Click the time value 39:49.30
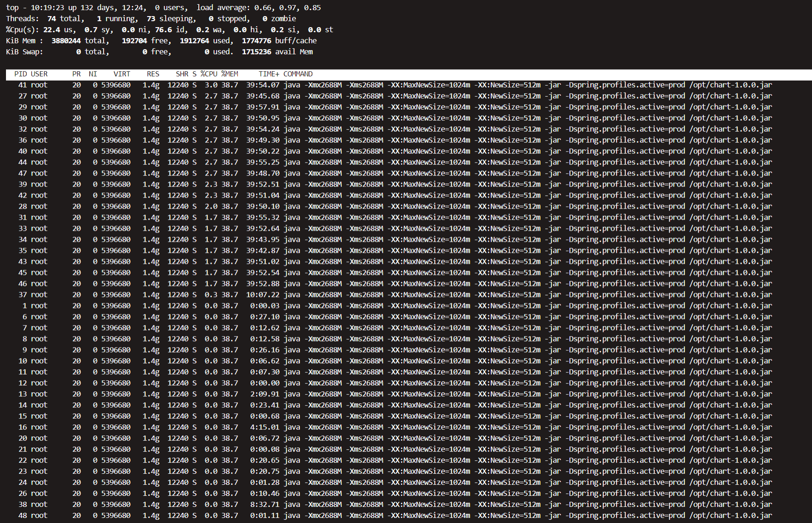Image resolution: width=812 pixels, height=523 pixels. click(263, 140)
